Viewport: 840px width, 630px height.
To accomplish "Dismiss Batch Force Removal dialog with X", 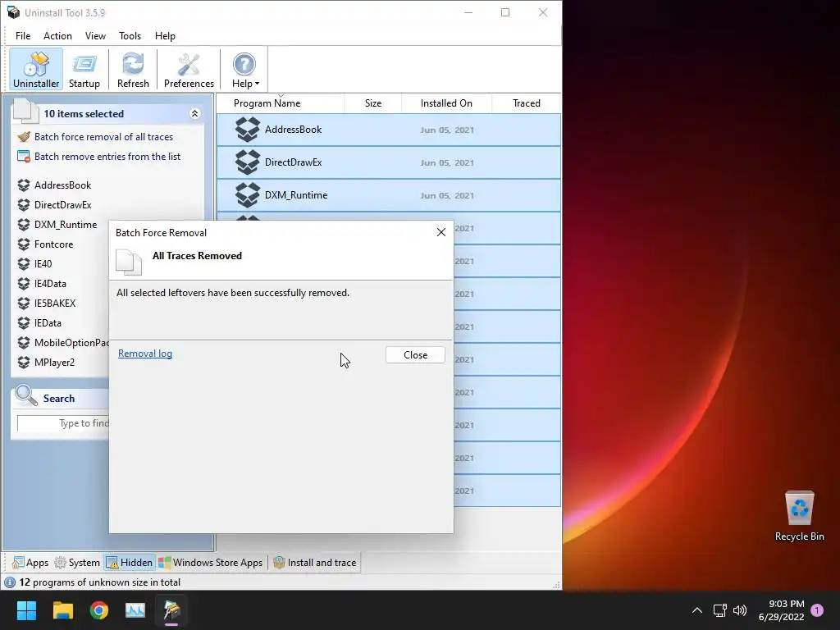I will pos(441,232).
